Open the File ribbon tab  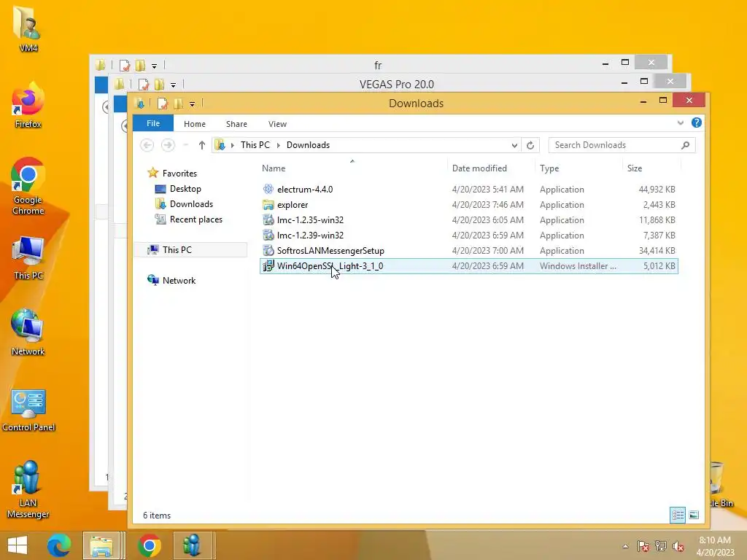point(153,123)
